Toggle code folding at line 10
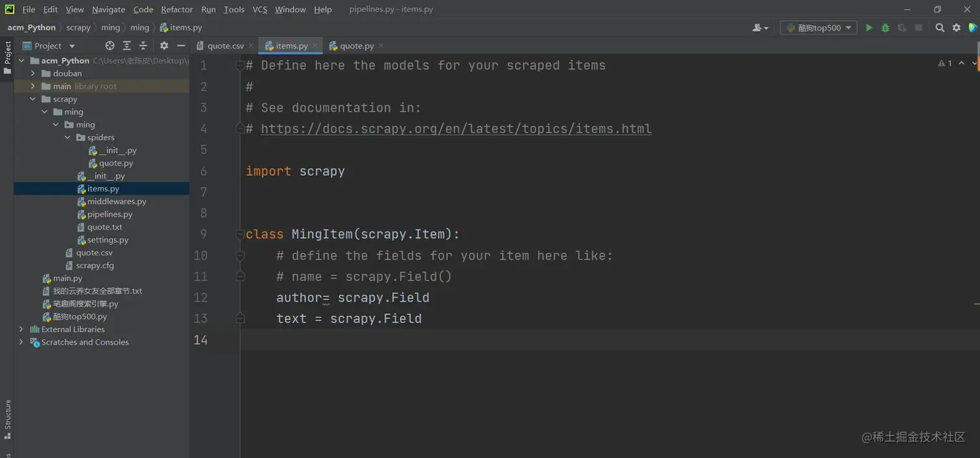 (240, 256)
